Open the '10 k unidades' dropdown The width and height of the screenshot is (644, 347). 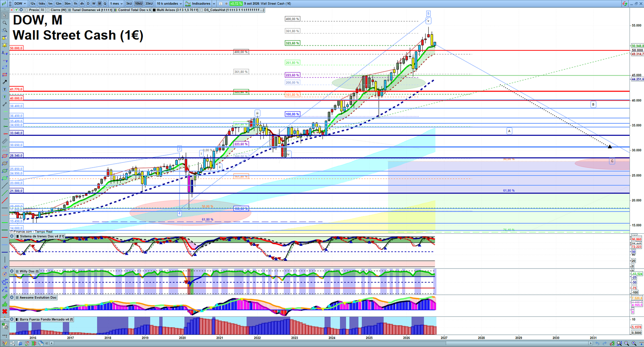pyautogui.click(x=169, y=4)
